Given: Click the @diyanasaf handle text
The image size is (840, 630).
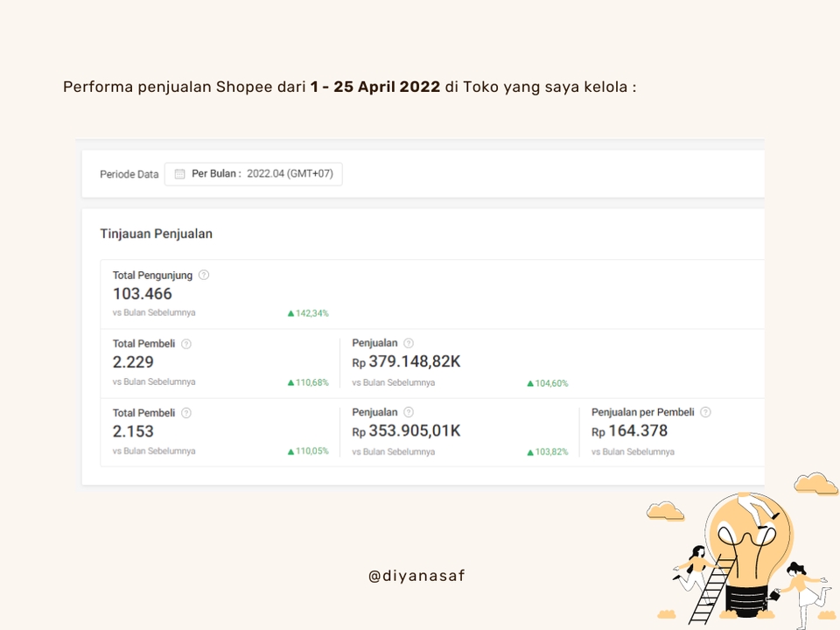Looking at the screenshot, I should click(x=416, y=576).
